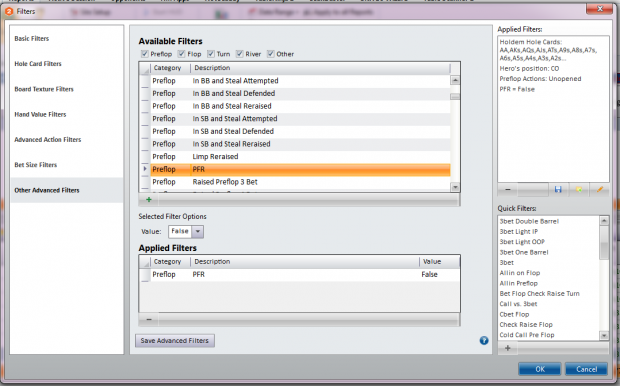Select the 'In BB and Steal Attempted' row

[x=300, y=81]
